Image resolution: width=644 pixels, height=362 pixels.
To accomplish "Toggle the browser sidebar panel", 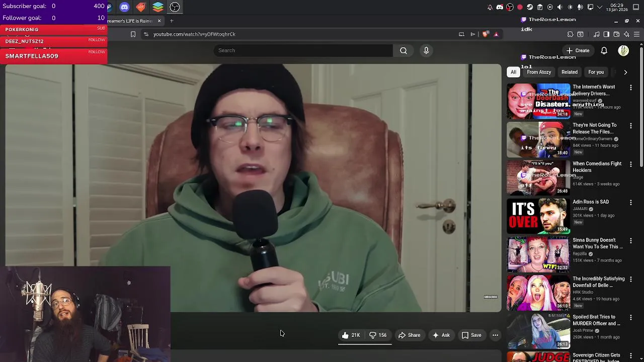I will point(606,34).
